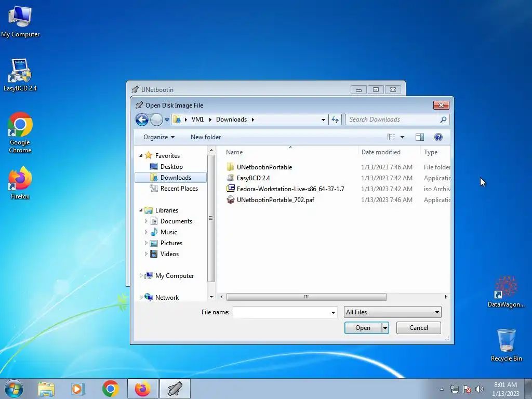Click the volume speaker tray icon
Screen dimensions: 532x399
(480, 389)
